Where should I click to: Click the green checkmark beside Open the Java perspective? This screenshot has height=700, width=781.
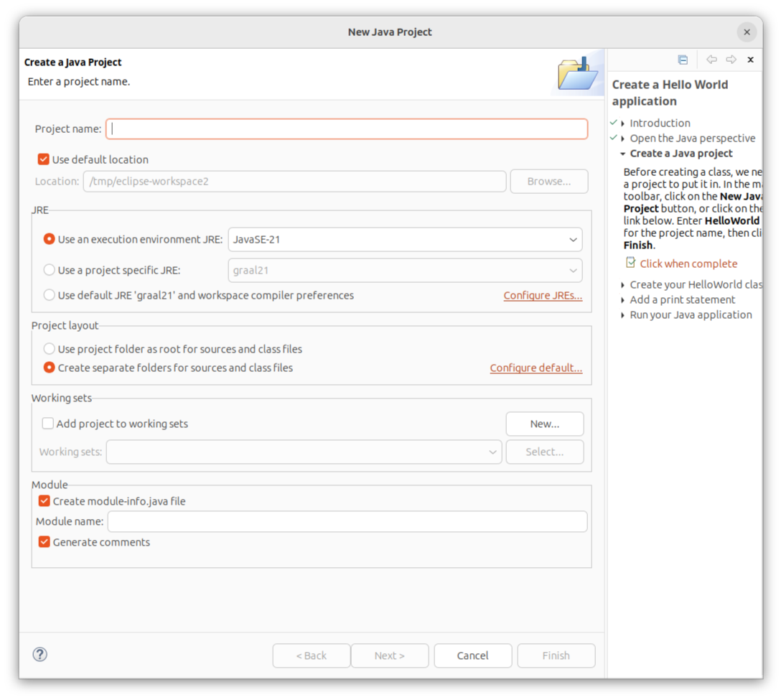coord(614,138)
